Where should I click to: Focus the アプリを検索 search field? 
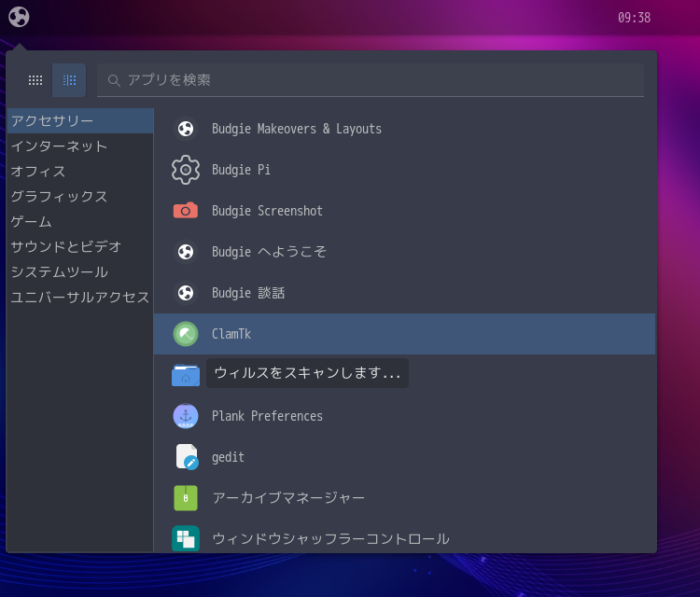[x=371, y=80]
